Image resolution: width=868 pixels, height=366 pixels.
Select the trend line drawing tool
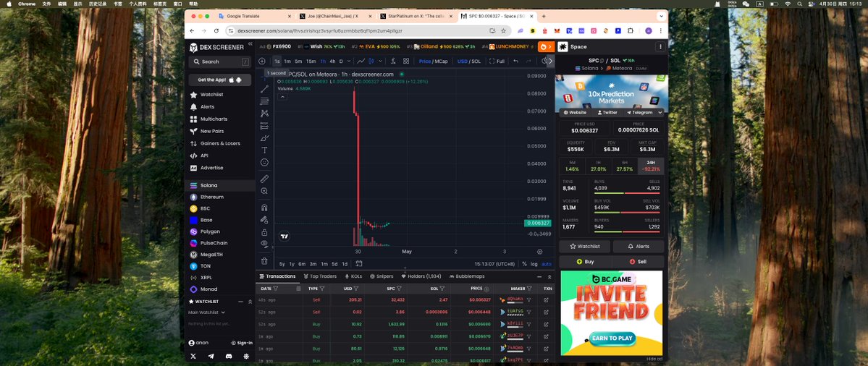click(265, 89)
